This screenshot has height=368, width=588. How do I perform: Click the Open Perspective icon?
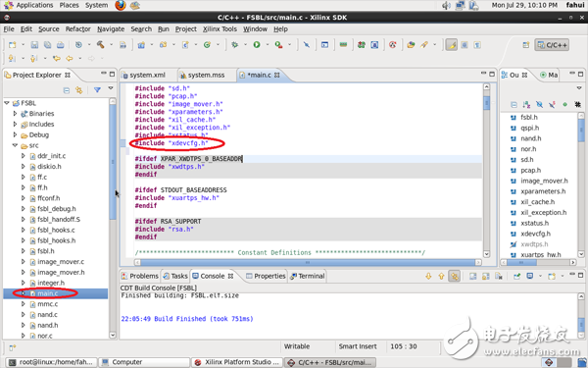pyautogui.click(x=525, y=45)
